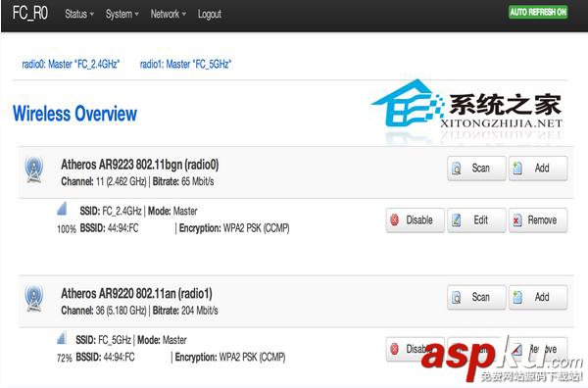Click the radio1 Channel 36 (5.180 GHz) text

(x=104, y=311)
